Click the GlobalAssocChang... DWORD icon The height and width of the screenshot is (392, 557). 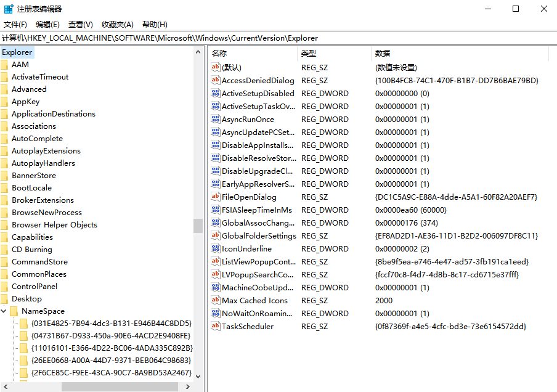point(215,223)
